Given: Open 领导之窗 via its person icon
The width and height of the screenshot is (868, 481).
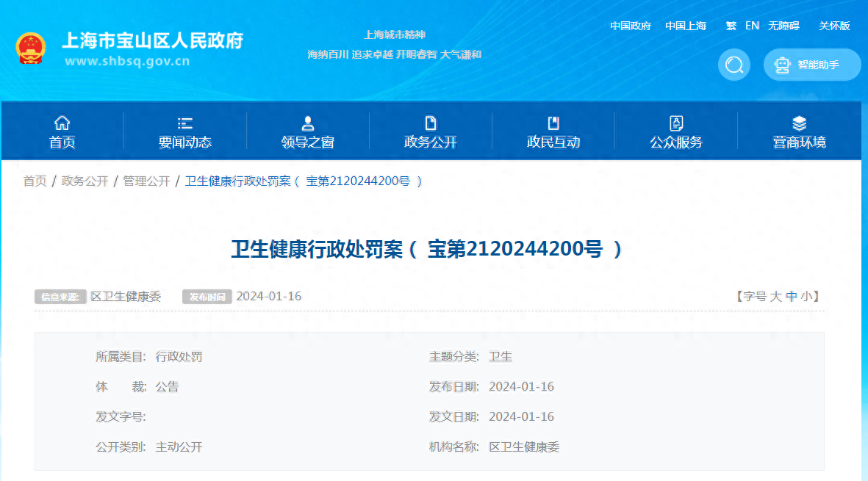Looking at the screenshot, I should (307, 122).
